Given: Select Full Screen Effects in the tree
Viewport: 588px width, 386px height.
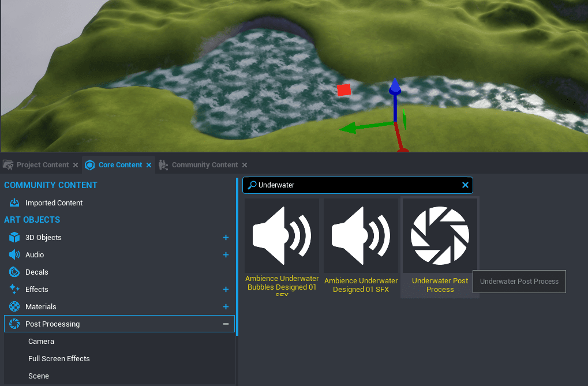Looking at the screenshot, I should pyautogui.click(x=59, y=358).
